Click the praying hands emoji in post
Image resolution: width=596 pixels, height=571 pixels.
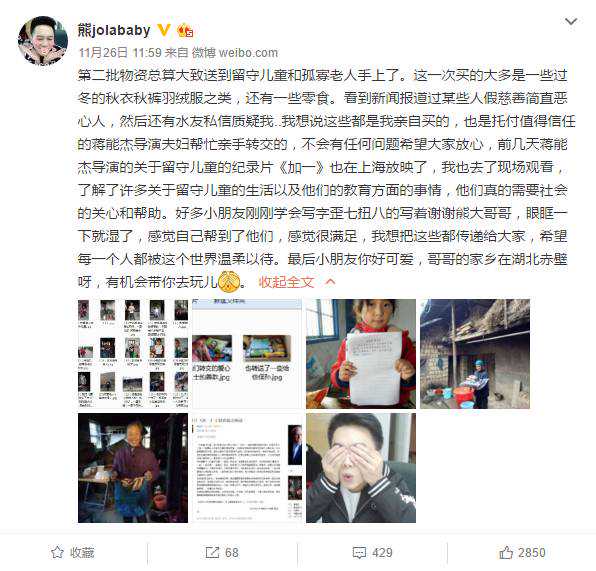coord(229,282)
